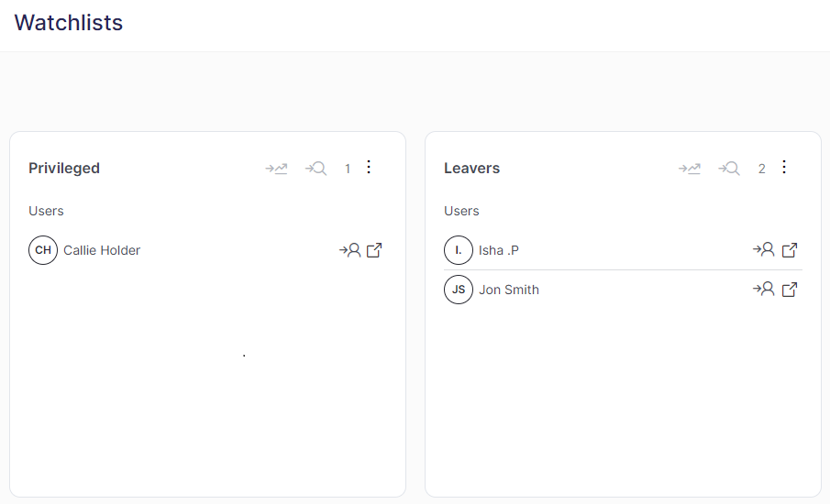Open Isha .P via external link icon
The height and width of the screenshot is (504, 830).
(x=790, y=250)
